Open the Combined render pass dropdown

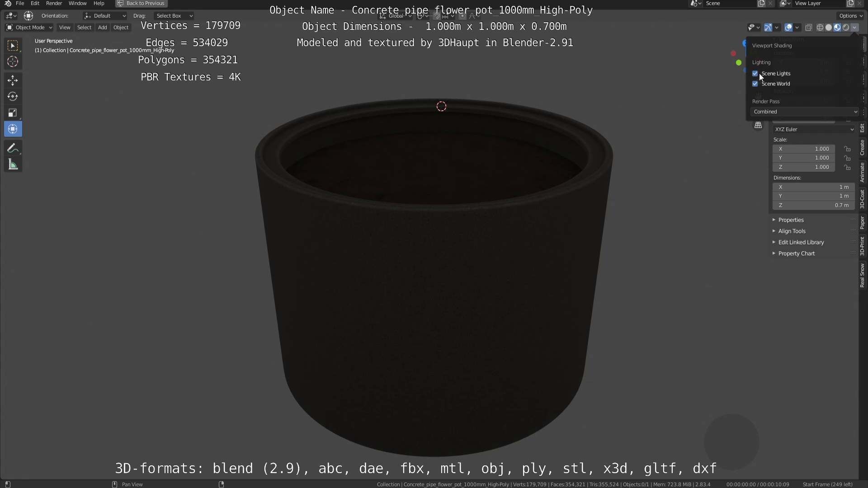click(x=805, y=112)
